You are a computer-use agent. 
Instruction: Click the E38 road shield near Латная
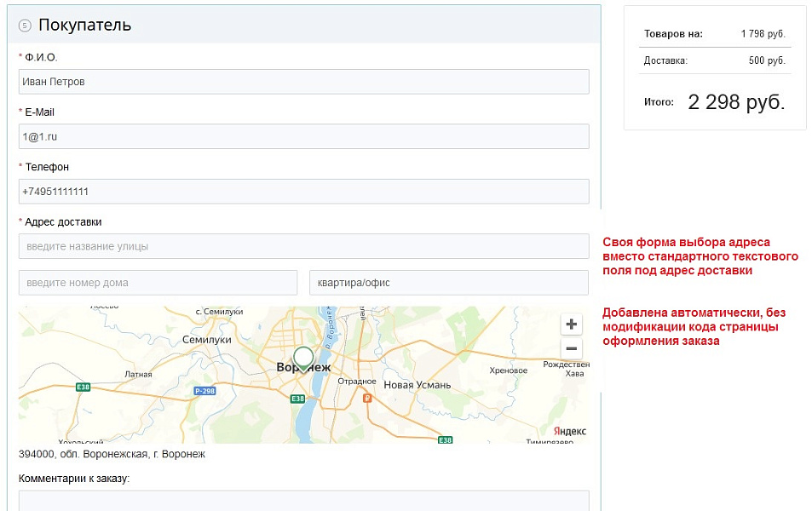point(83,387)
